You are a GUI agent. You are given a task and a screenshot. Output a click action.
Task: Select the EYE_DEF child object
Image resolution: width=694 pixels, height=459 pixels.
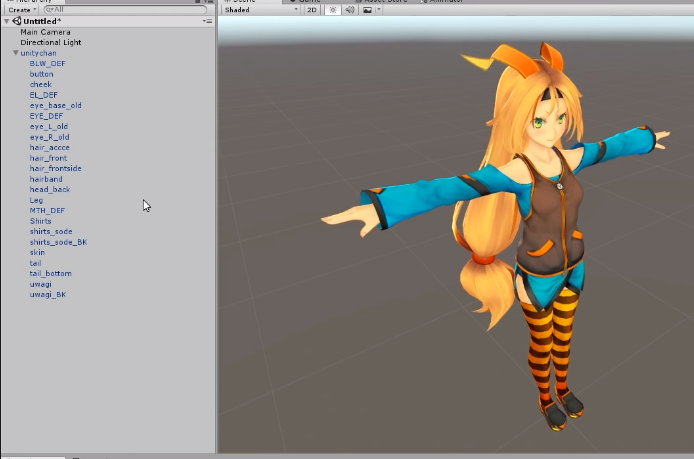click(46, 116)
